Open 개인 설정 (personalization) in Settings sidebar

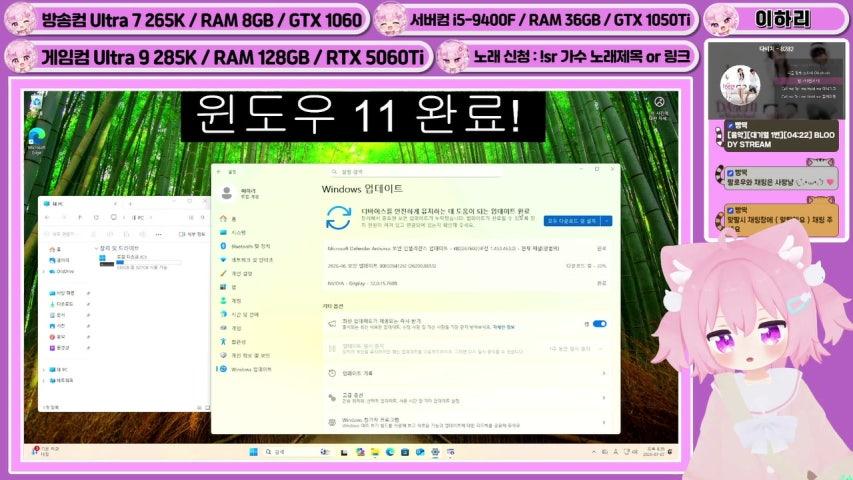[237, 273]
